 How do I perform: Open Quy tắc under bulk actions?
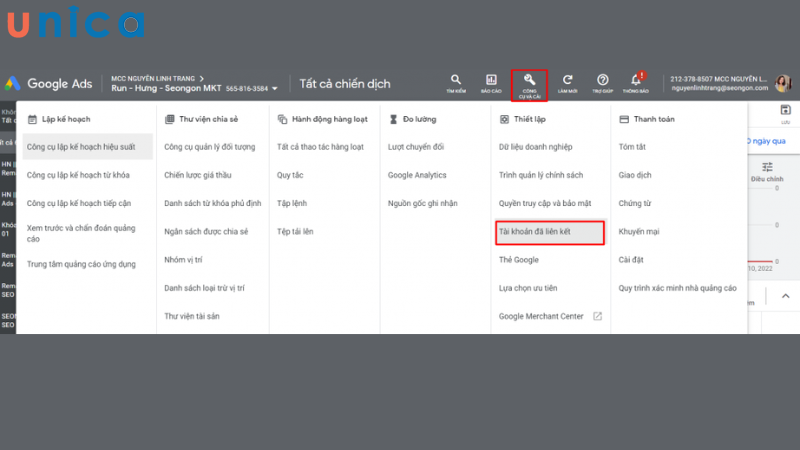pyautogui.click(x=290, y=175)
